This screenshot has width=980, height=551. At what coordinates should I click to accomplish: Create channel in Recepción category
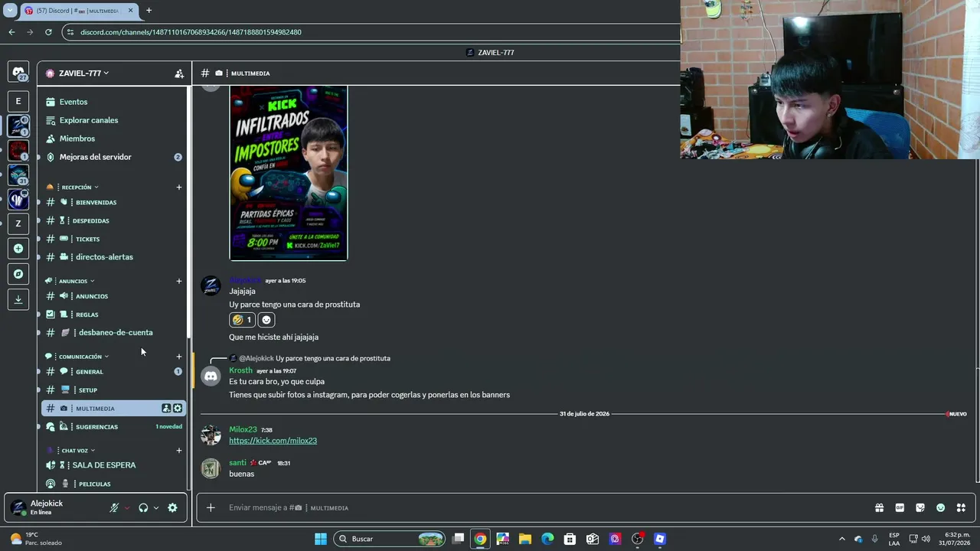(179, 187)
